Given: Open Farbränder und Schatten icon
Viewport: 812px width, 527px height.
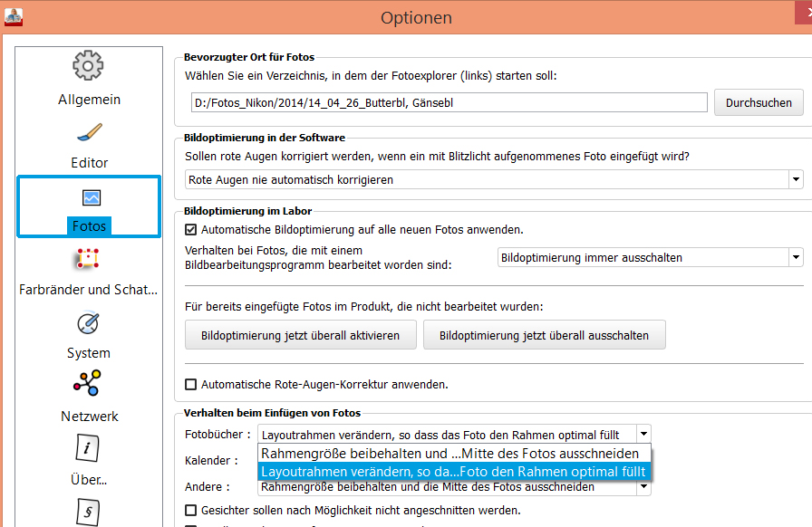Looking at the screenshot, I should tap(88, 261).
